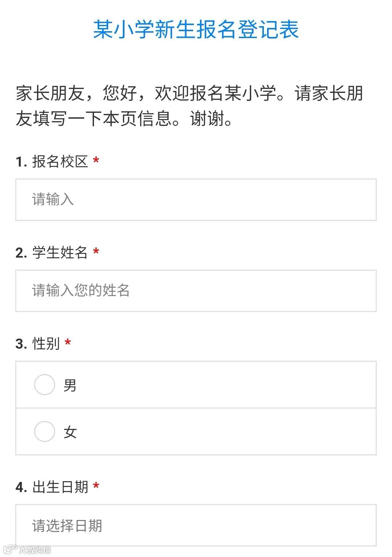Click the 请选择日期 placeholder text
The image size is (392, 557).
(67, 526)
